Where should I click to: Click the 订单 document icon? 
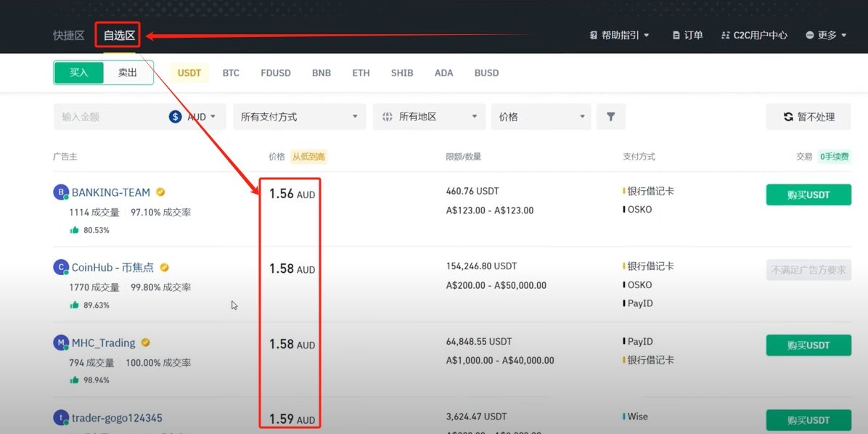coord(676,35)
